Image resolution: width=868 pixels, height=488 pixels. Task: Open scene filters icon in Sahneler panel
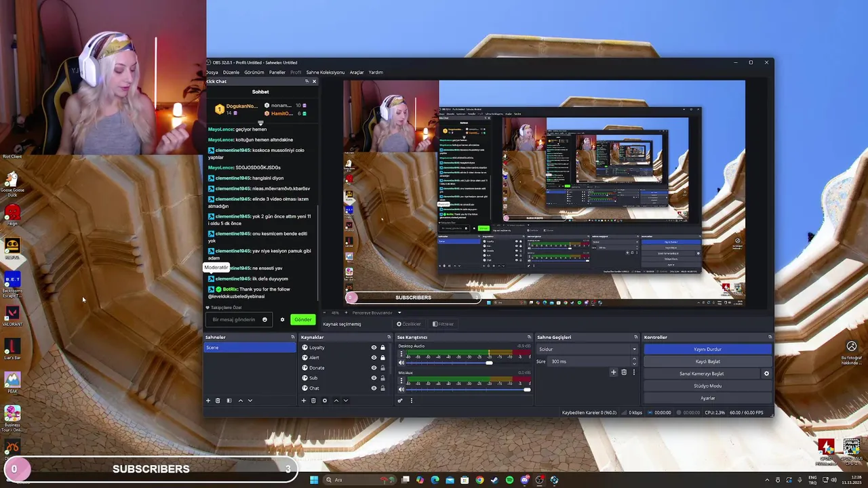(x=229, y=401)
